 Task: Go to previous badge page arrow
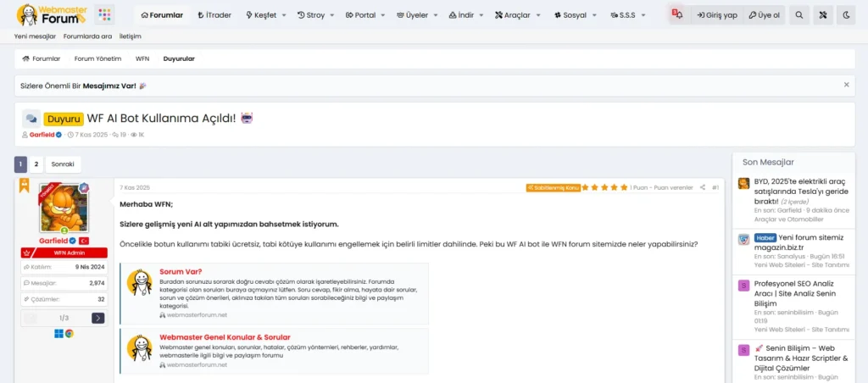31,318
